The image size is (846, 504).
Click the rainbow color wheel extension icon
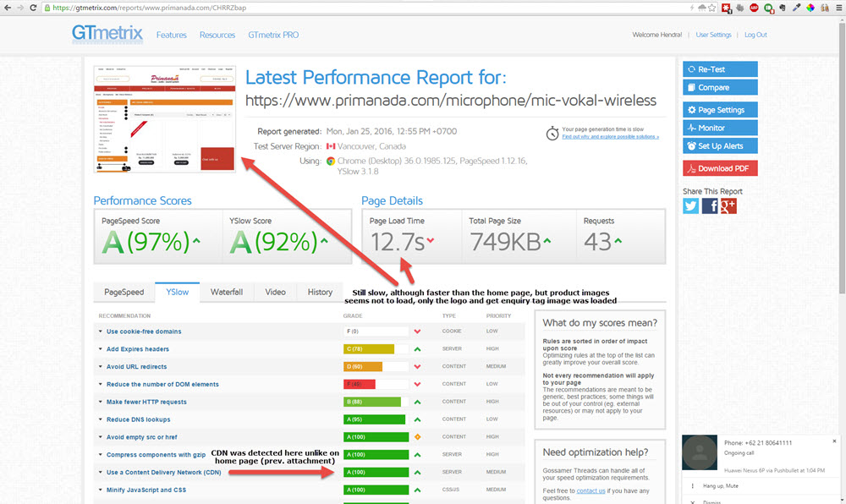(x=810, y=8)
